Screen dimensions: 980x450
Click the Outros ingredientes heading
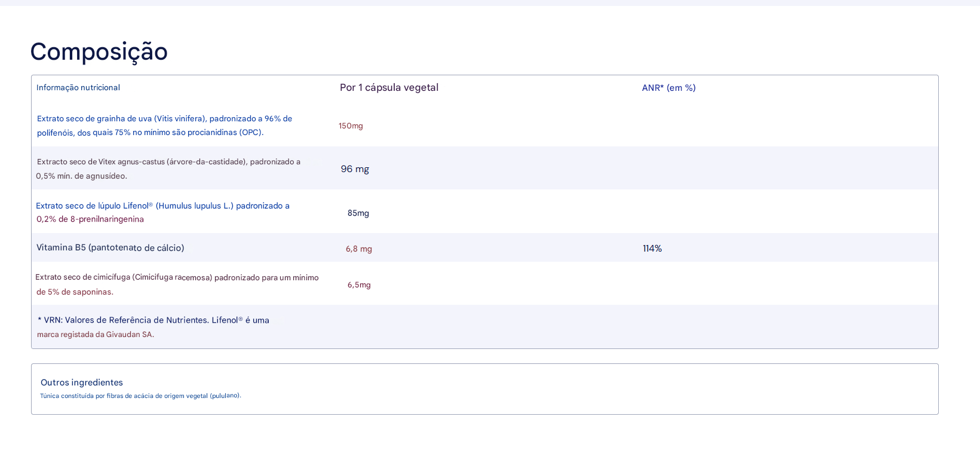[82, 382]
